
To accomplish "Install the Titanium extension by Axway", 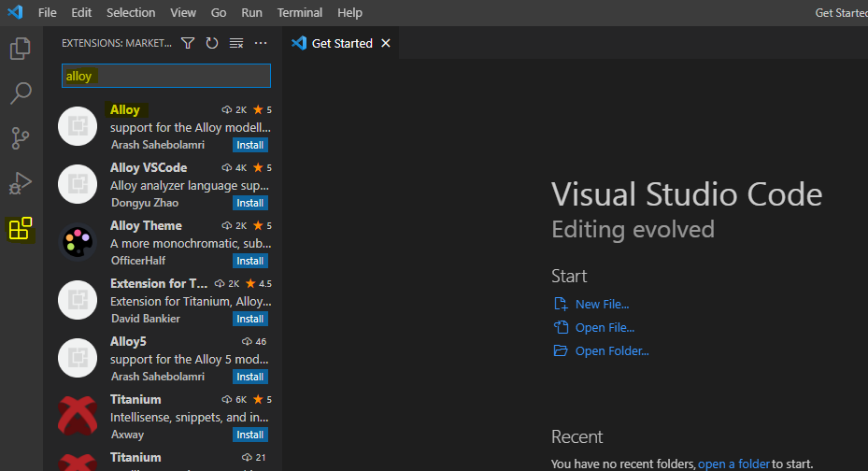I will 250,435.
